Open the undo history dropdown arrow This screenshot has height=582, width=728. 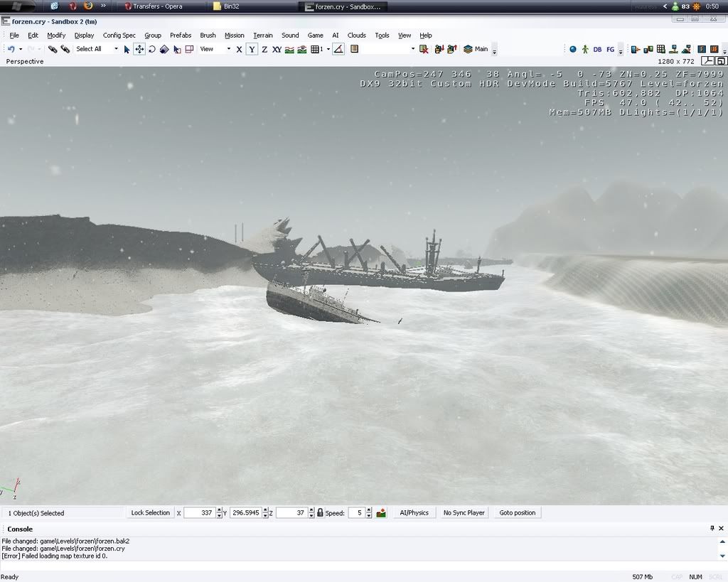(21, 49)
